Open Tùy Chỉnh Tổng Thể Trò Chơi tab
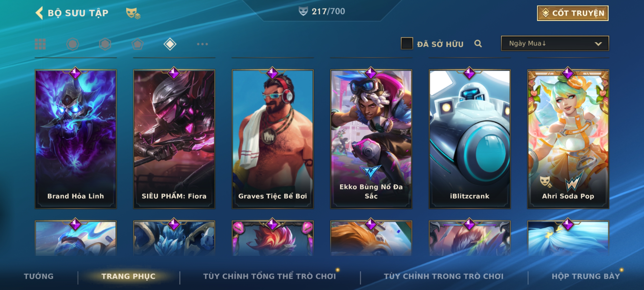This screenshot has width=644, height=290. pyautogui.click(x=269, y=276)
